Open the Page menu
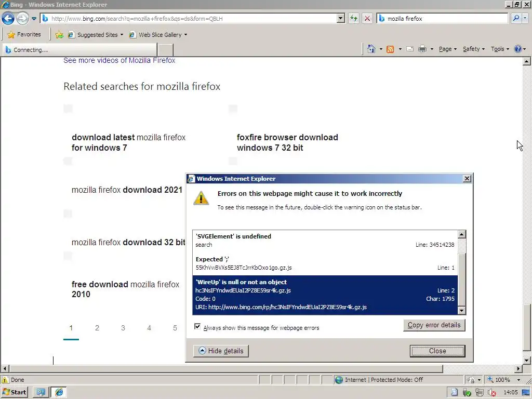The image size is (532, 399). (447, 49)
